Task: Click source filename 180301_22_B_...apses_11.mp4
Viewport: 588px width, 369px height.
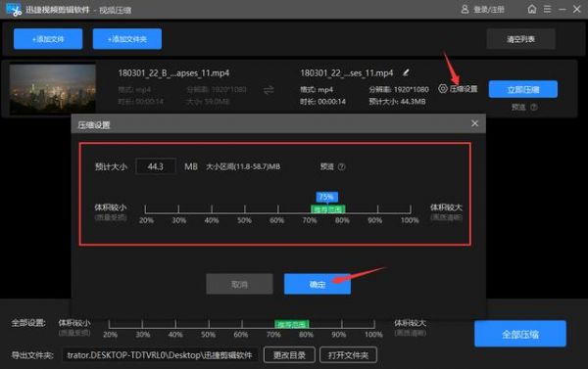Action: pyautogui.click(x=173, y=73)
